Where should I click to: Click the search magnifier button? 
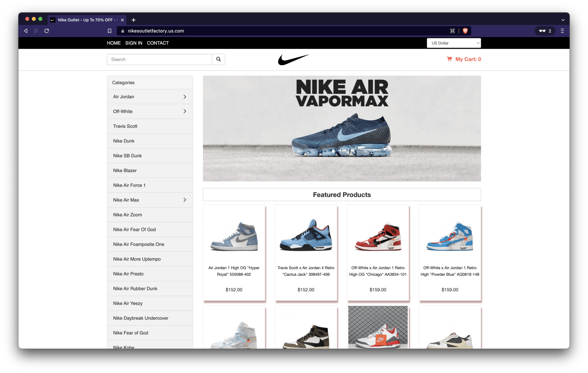[218, 59]
